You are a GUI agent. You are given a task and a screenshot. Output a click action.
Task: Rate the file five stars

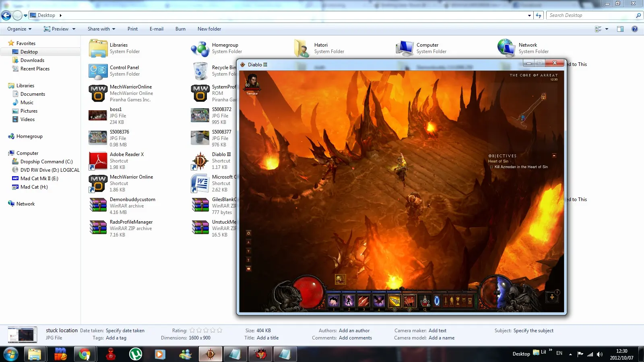tap(219, 331)
